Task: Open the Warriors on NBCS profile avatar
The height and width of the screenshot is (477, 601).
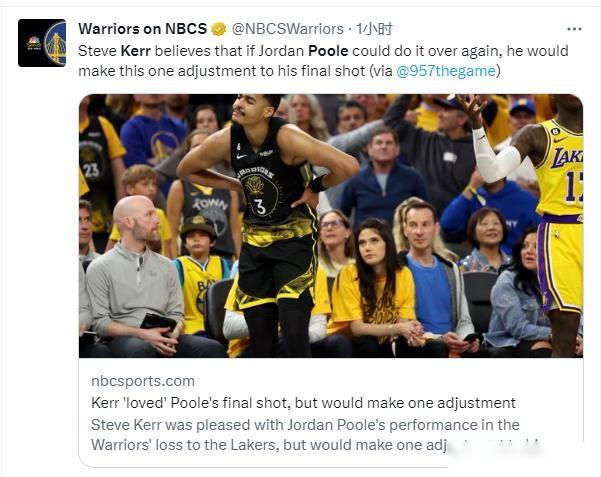Action: pos(42,43)
